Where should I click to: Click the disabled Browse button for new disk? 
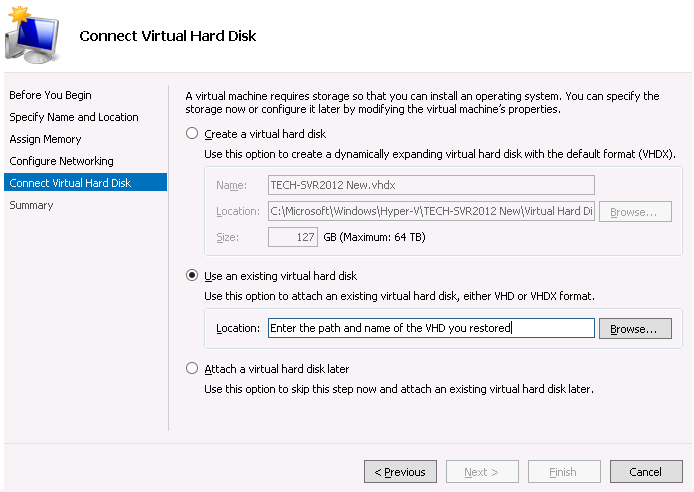pos(635,212)
